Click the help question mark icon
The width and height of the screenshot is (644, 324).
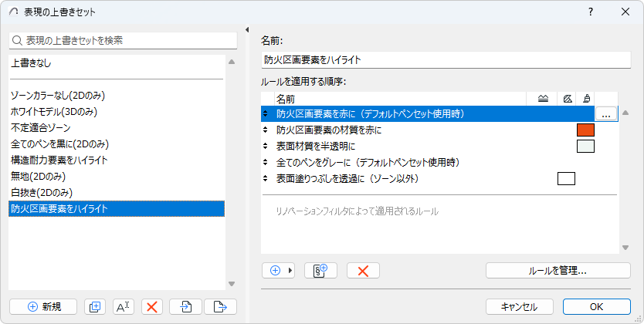point(591,12)
